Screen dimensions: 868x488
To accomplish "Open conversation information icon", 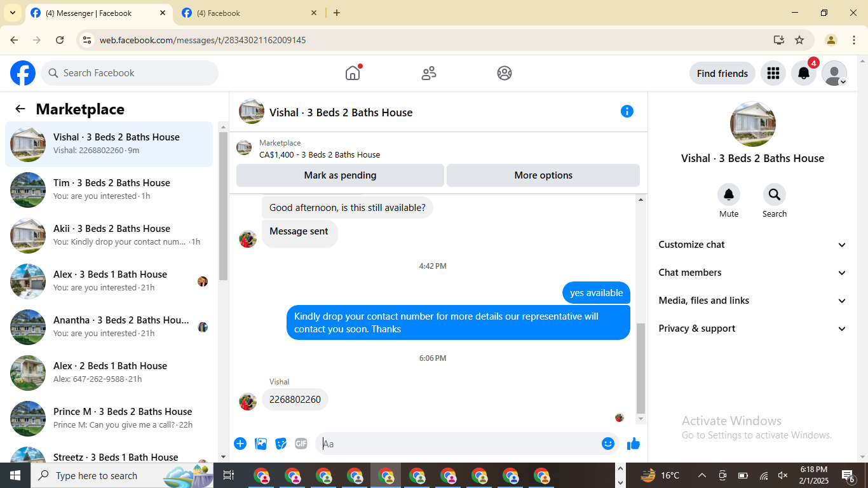I will (627, 111).
